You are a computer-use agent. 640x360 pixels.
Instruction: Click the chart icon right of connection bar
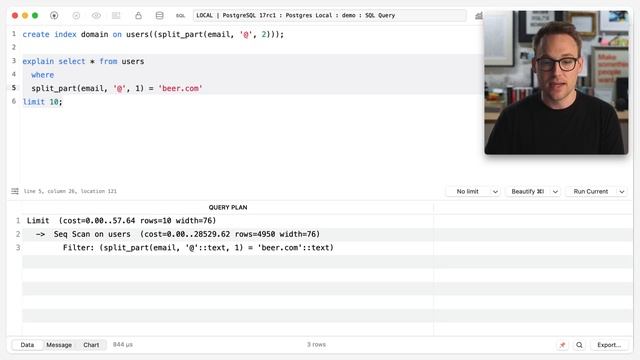tap(479, 16)
